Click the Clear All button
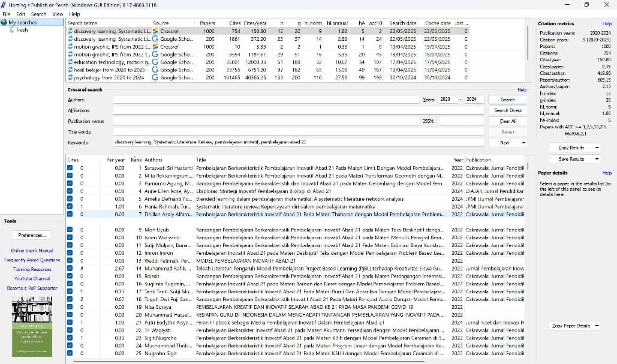This screenshot has width=617, height=364. 508,121
